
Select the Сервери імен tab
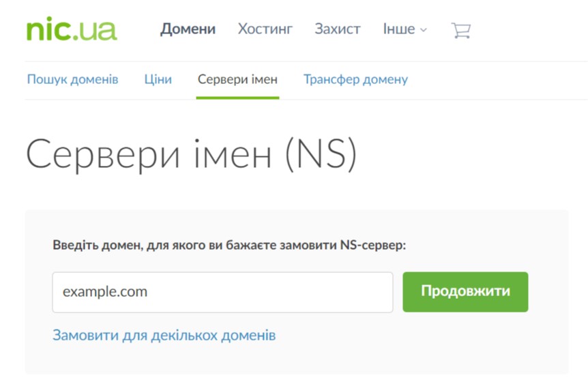pyautogui.click(x=237, y=79)
